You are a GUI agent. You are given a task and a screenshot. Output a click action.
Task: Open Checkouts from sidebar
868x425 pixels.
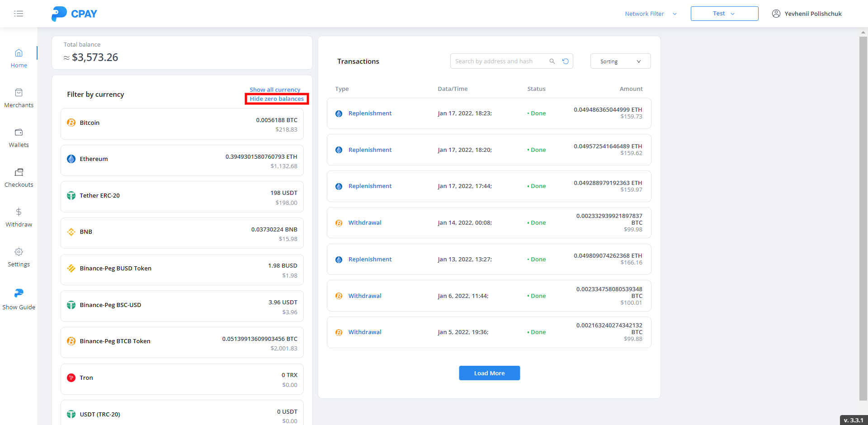coord(19,178)
